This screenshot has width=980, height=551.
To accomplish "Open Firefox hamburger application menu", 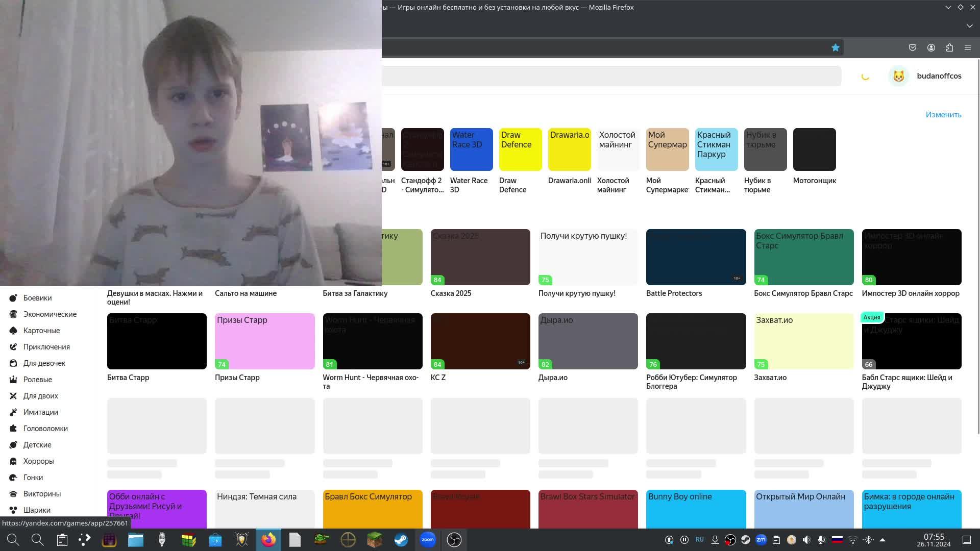I will pos(968,47).
